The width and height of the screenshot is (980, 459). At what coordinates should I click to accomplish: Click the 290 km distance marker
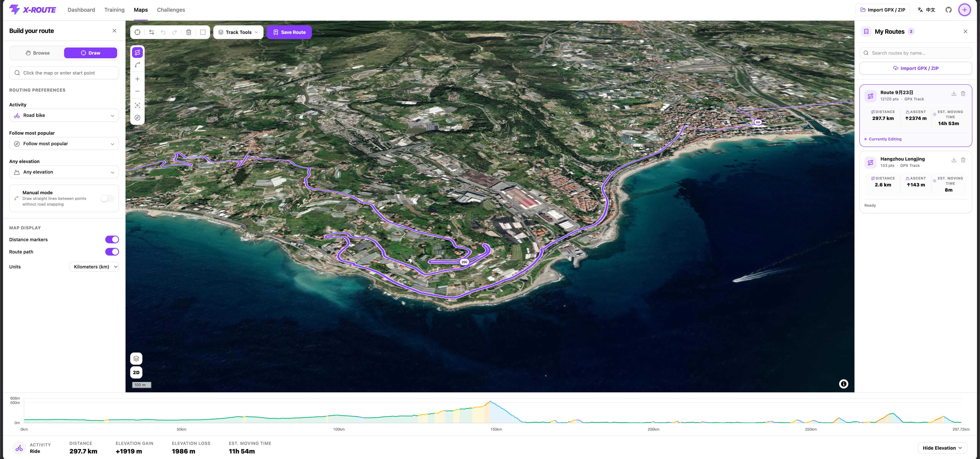click(464, 262)
